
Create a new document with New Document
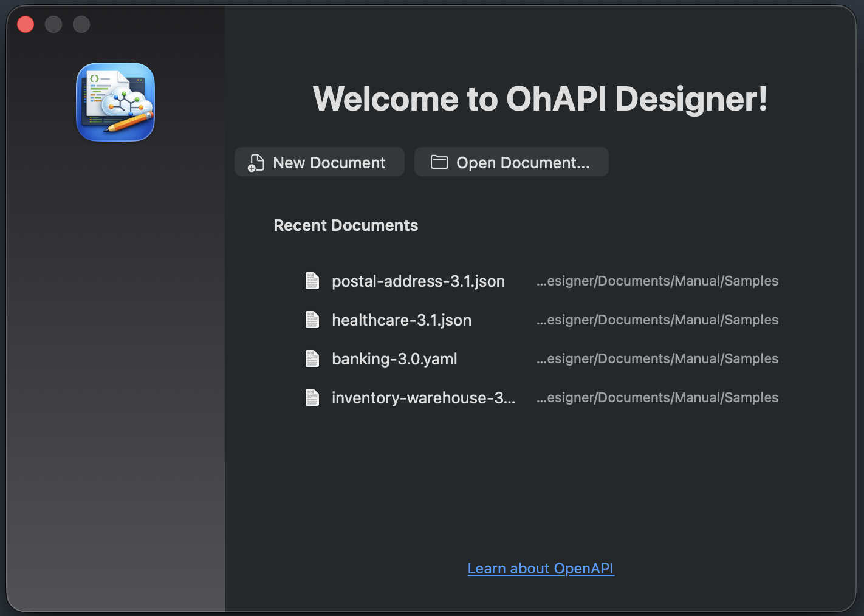(320, 162)
